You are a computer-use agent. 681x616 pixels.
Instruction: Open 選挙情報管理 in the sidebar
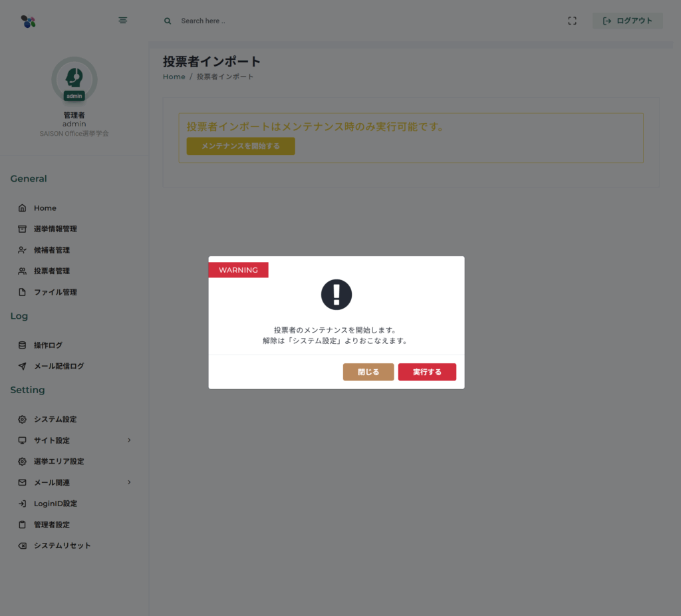pos(55,229)
